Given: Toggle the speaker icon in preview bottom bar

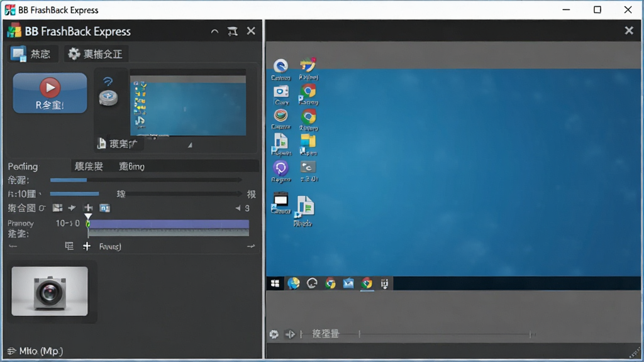Looking at the screenshot, I should [290, 334].
